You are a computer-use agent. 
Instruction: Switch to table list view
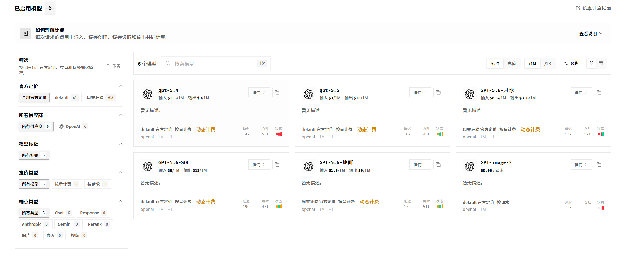[x=601, y=63]
